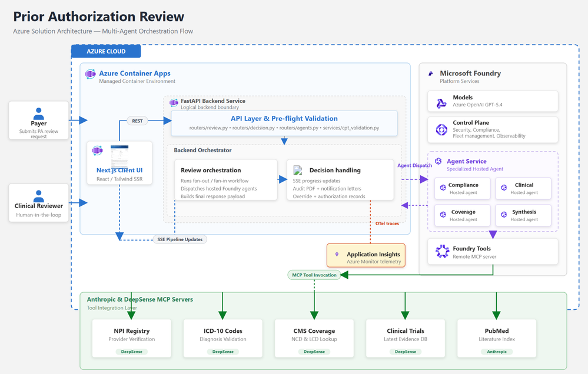Screen dimensions: 588x374
Task: Click 'Audit PDF + notification letters' text
Action: 327,189
